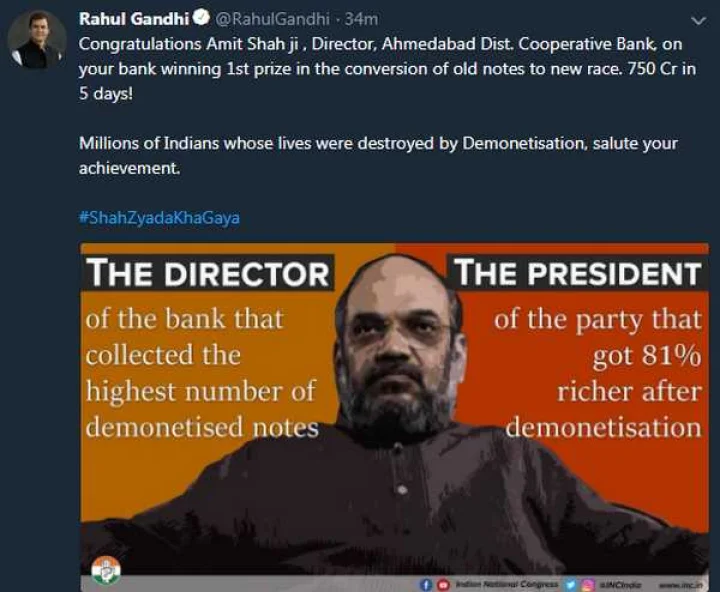Image resolution: width=720 pixels, height=592 pixels.
Task: Click the @INCIndia handle in footer
Action: [620, 585]
